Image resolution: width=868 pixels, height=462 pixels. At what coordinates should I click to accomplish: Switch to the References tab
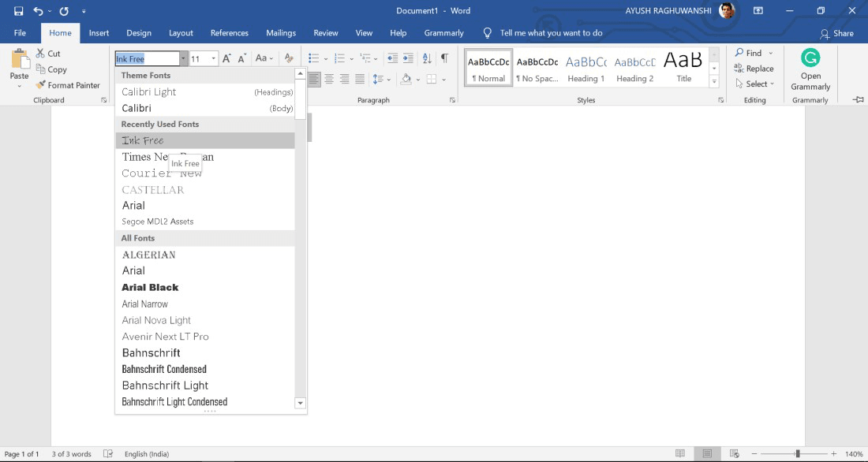(x=229, y=33)
